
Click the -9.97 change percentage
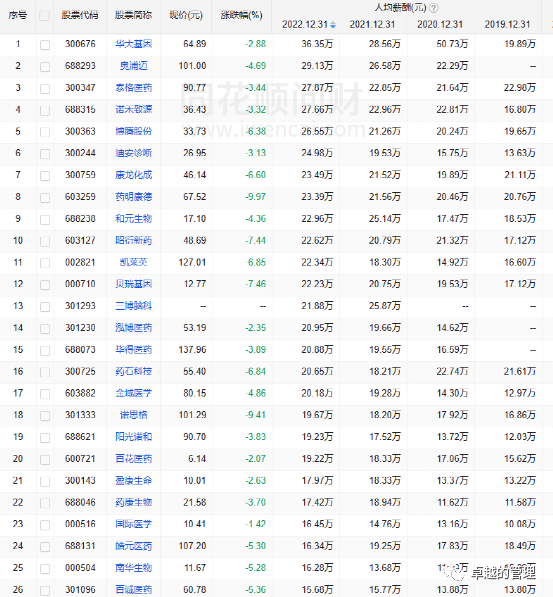256,197
